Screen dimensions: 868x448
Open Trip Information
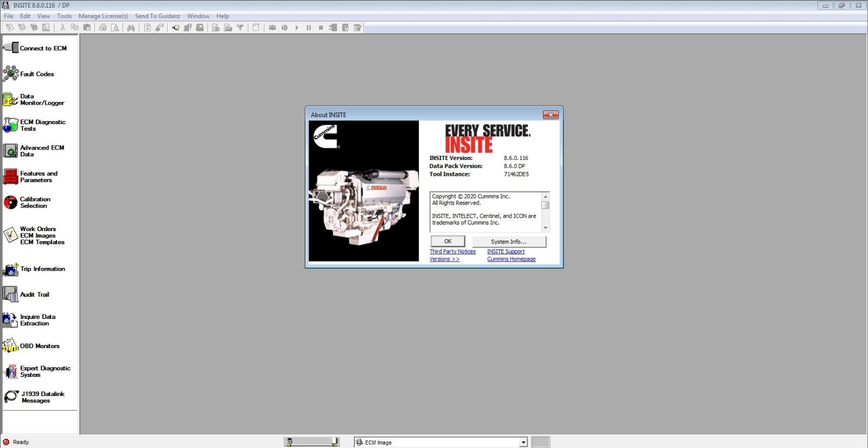coord(35,269)
